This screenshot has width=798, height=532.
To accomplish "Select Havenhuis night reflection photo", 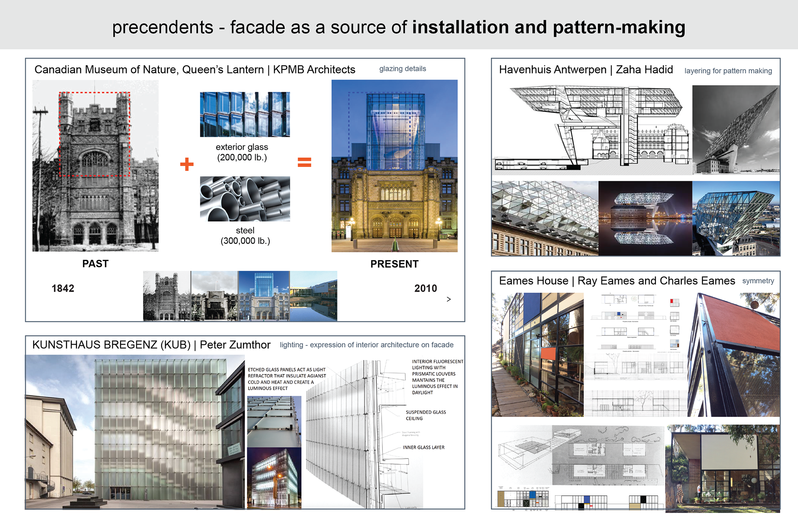I will (x=645, y=218).
